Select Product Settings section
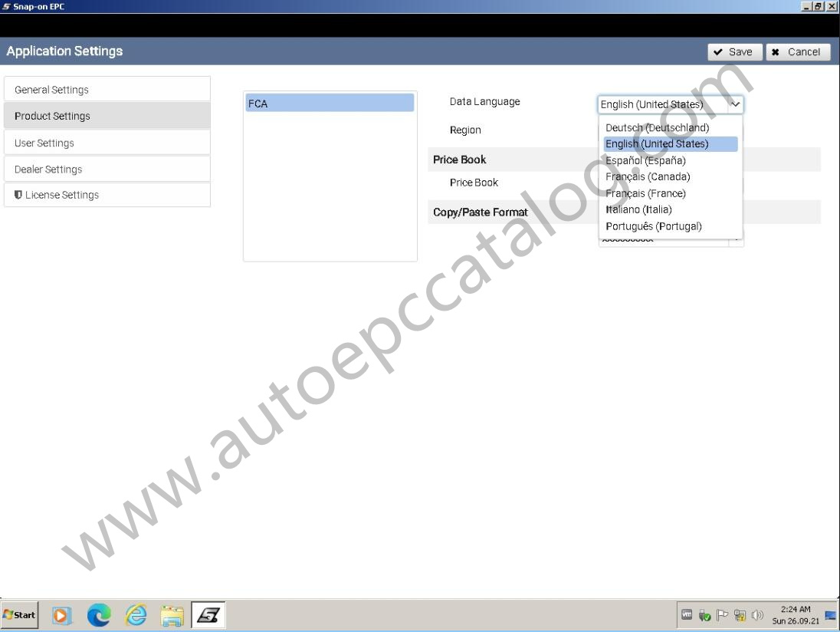The image size is (840, 632). click(107, 115)
